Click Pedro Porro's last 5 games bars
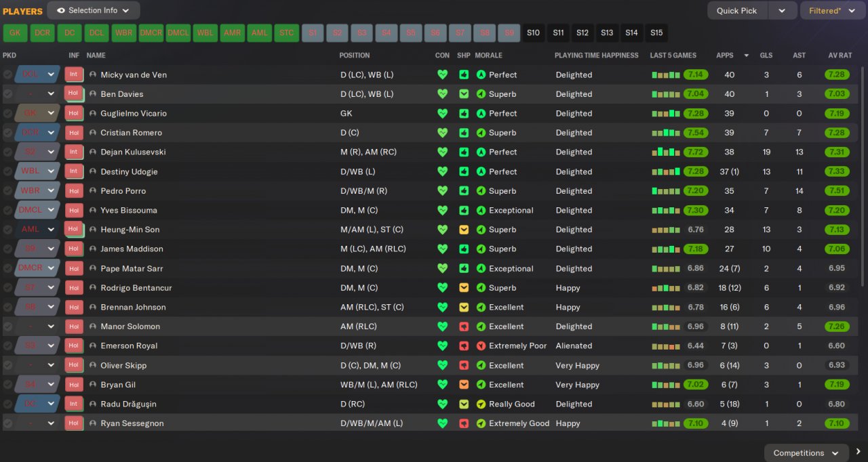This screenshot has height=462, width=868. point(666,191)
